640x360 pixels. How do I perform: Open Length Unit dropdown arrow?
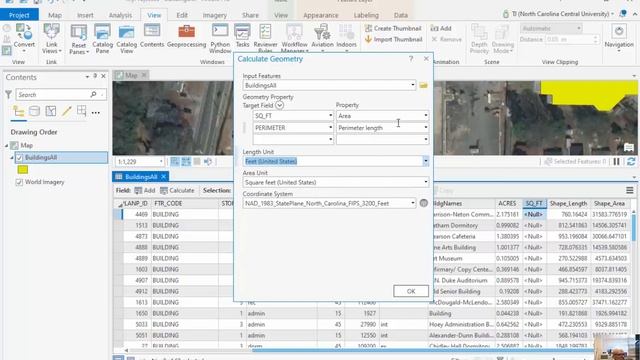coord(425,161)
